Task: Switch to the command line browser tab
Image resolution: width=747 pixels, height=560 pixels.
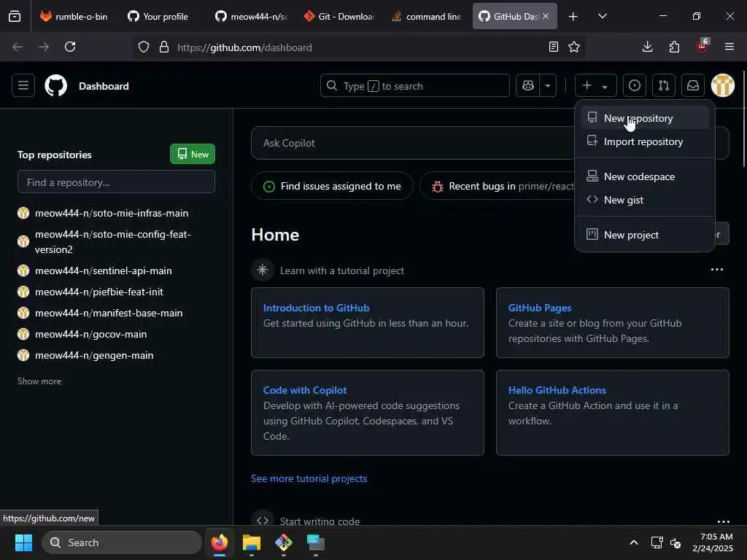Action: tap(426, 16)
